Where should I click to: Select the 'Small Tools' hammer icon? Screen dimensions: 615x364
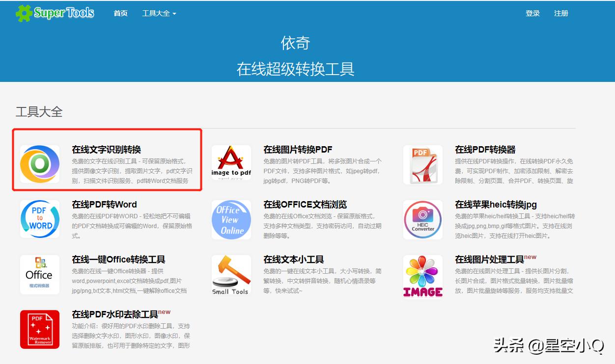[231, 275]
